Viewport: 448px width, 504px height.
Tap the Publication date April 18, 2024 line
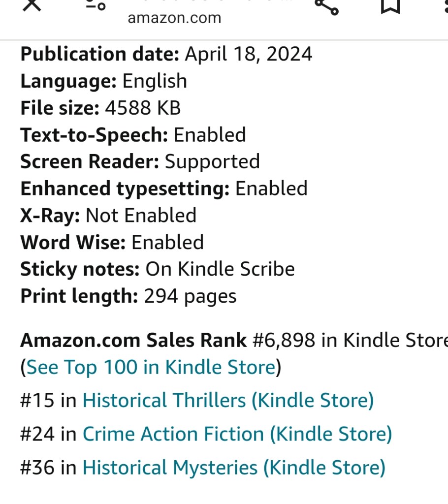click(x=166, y=54)
